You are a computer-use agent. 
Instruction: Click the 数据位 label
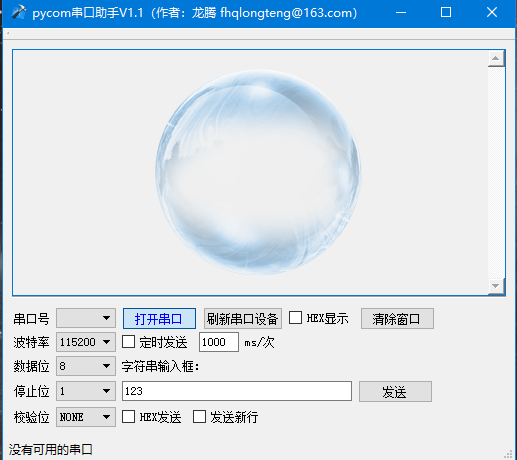[x=31, y=367]
